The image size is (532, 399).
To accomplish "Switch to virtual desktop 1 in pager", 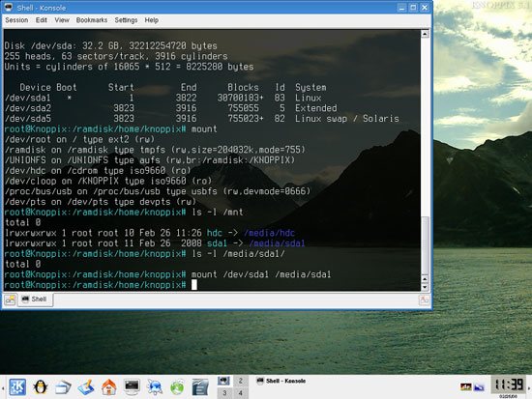I will click(224, 381).
